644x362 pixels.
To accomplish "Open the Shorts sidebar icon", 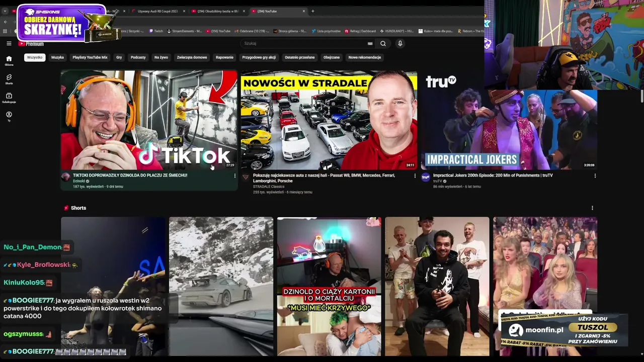I will tap(9, 79).
